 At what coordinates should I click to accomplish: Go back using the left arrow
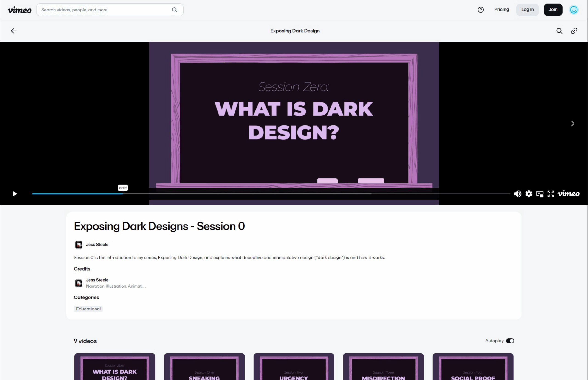[14, 31]
